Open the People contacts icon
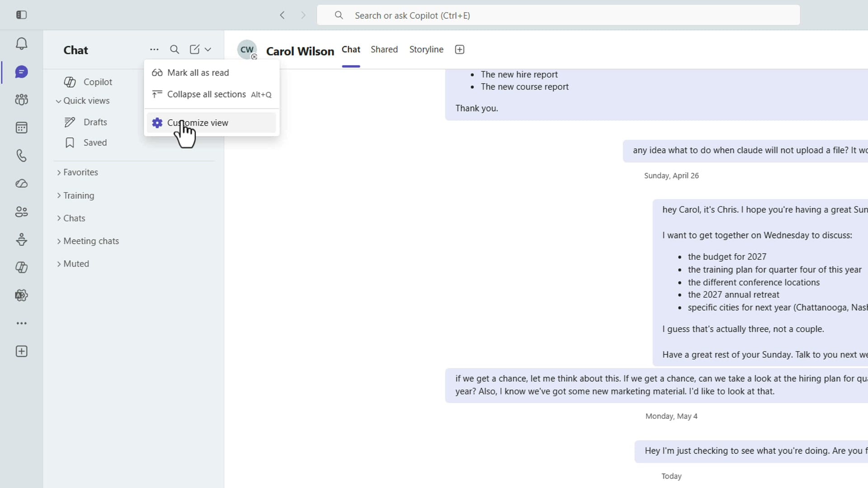 point(21,211)
